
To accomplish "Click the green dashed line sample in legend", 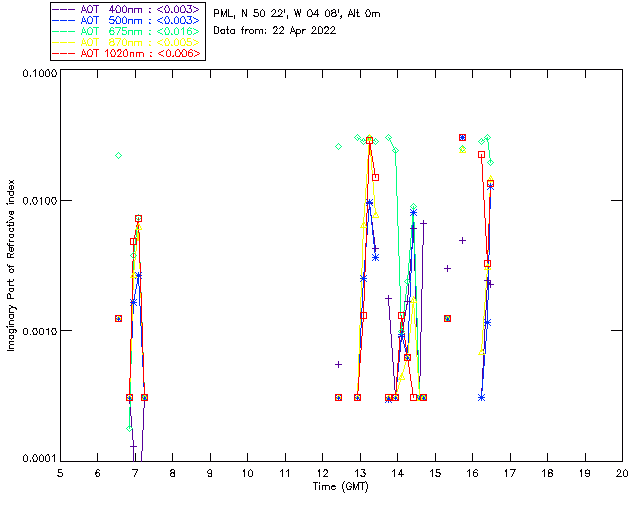I will click(64, 31).
